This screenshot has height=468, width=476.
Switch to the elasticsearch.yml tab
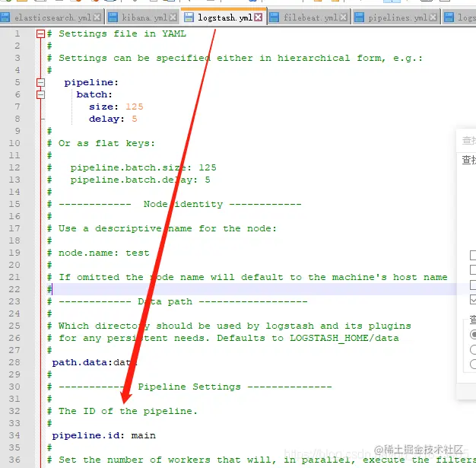(x=52, y=18)
